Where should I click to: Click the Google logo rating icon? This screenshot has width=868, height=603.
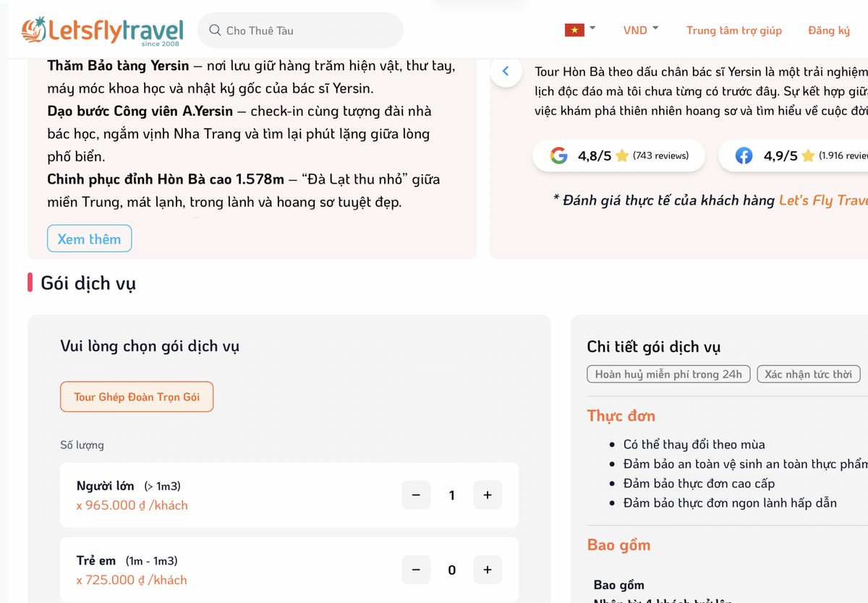point(558,155)
